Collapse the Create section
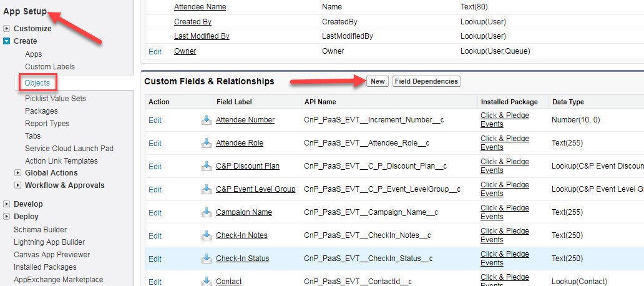 coord(7,41)
